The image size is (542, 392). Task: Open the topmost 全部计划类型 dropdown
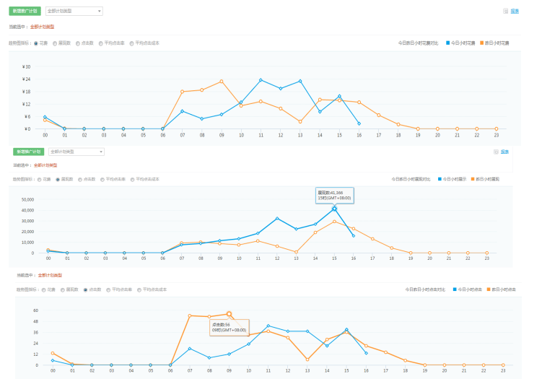74,12
